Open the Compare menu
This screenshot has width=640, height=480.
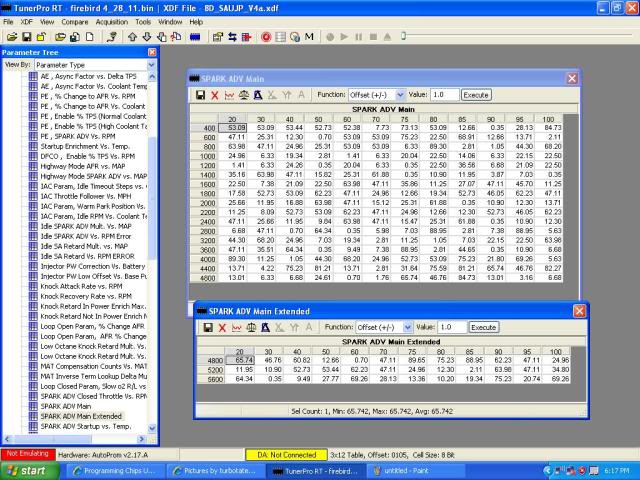75,22
